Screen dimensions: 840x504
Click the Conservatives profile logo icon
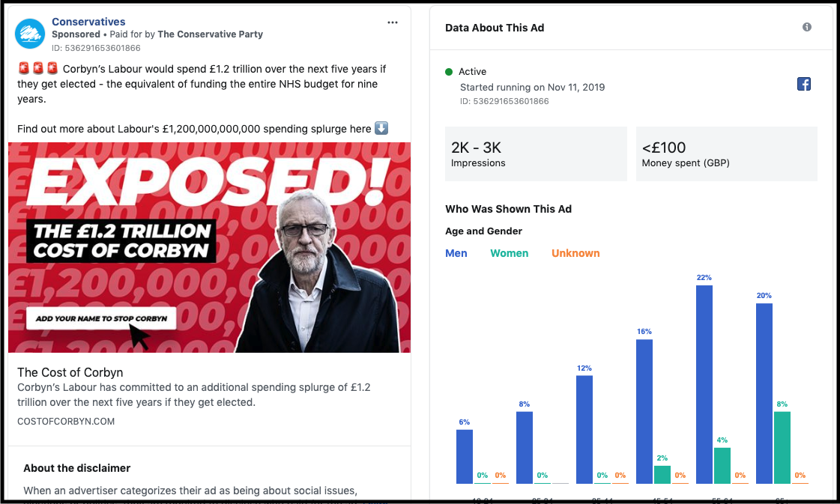tap(30, 34)
